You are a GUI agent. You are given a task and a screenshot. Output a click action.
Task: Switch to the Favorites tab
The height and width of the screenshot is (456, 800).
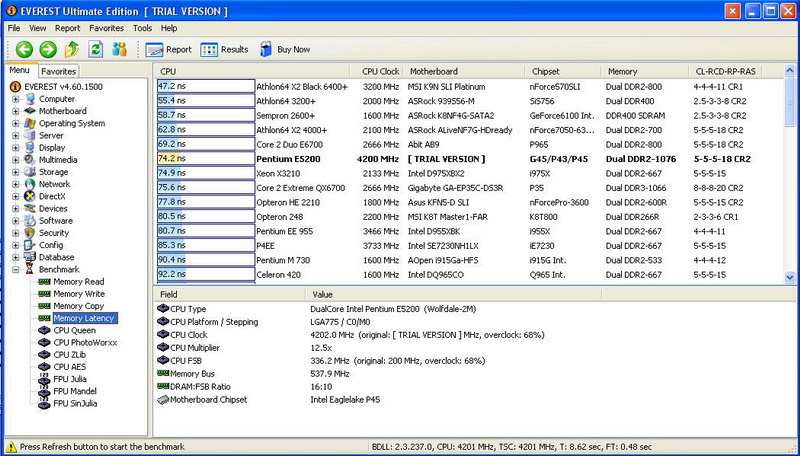(x=59, y=71)
